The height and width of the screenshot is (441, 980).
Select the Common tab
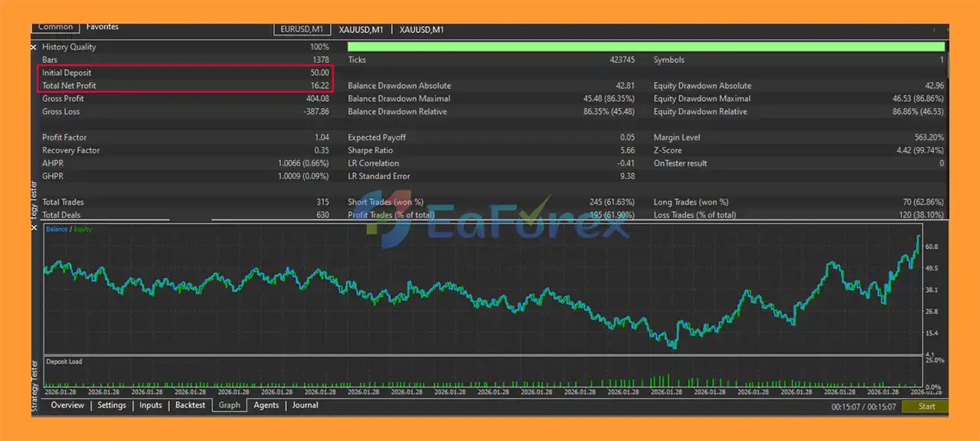pyautogui.click(x=55, y=28)
